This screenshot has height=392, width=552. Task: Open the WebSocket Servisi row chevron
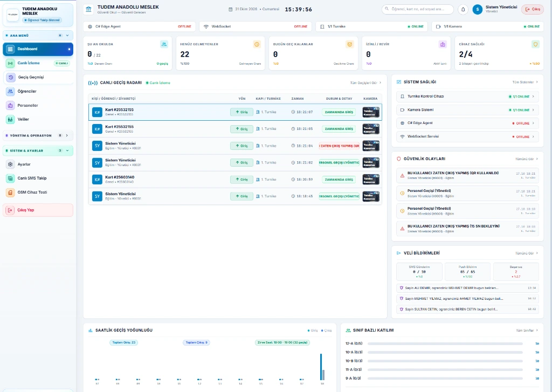tap(533, 136)
